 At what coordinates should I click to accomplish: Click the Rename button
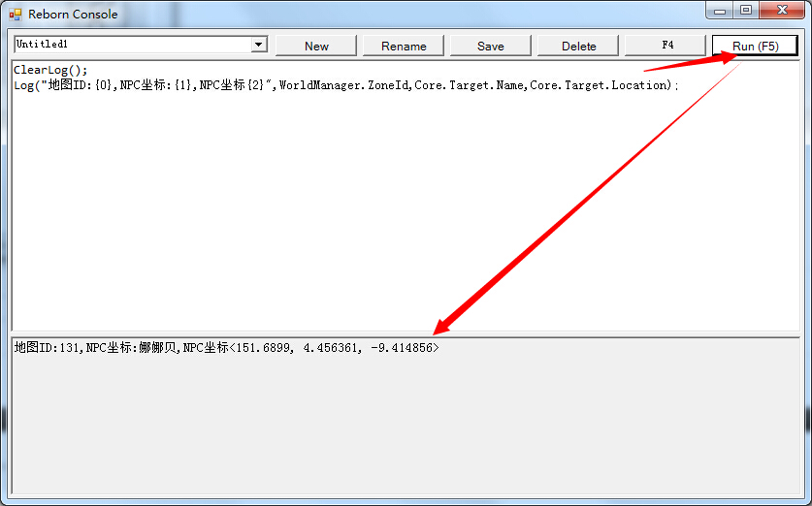[404, 47]
